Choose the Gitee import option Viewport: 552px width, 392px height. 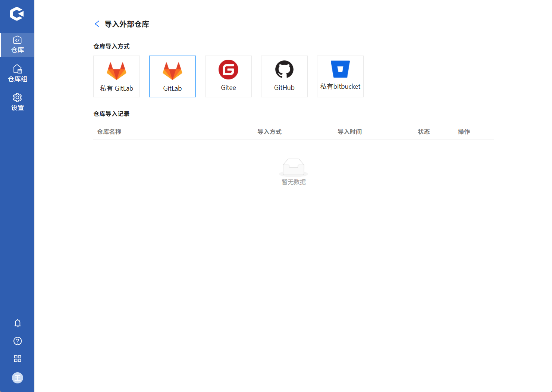[x=228, y=76]
